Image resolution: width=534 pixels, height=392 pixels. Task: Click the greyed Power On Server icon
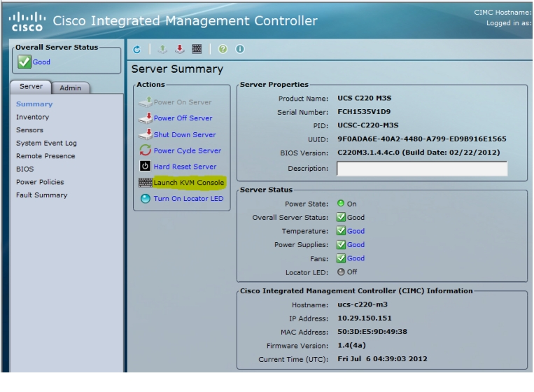click(146, 101)
